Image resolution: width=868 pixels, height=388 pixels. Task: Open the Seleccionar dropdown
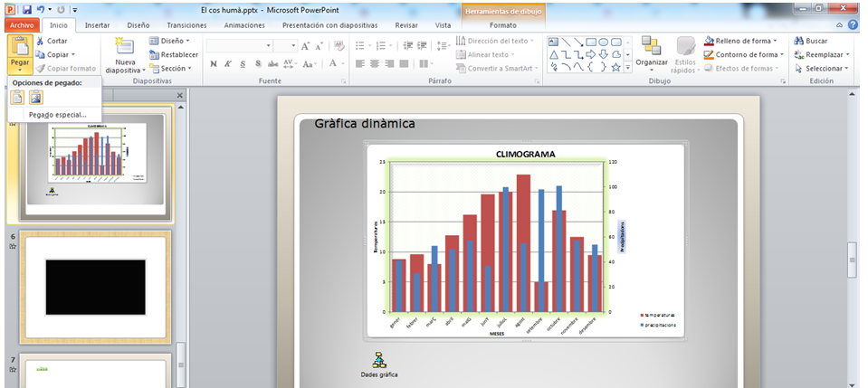pos(822,69)
